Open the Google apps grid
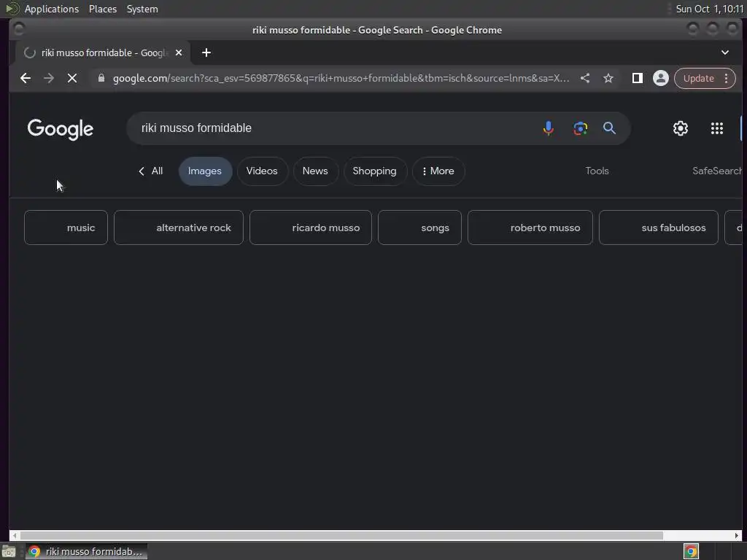This screenshot has width=747, height=560. (717, 128)
